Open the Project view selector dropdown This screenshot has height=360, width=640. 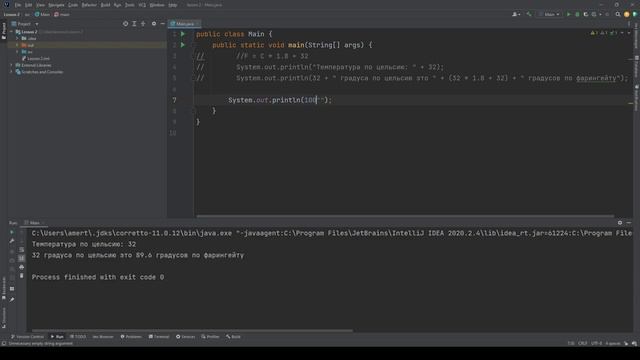coord(24,24)
